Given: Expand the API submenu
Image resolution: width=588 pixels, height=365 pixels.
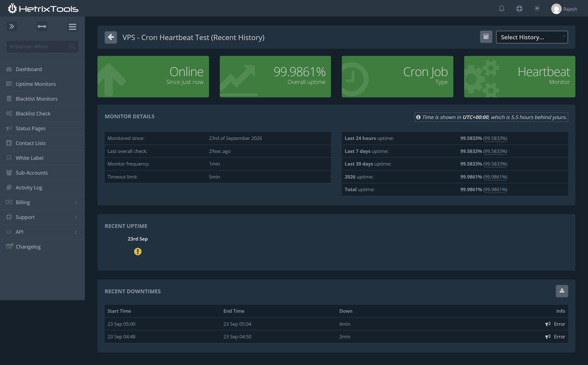Looking at the screenshot, I should tap(42, 232).
